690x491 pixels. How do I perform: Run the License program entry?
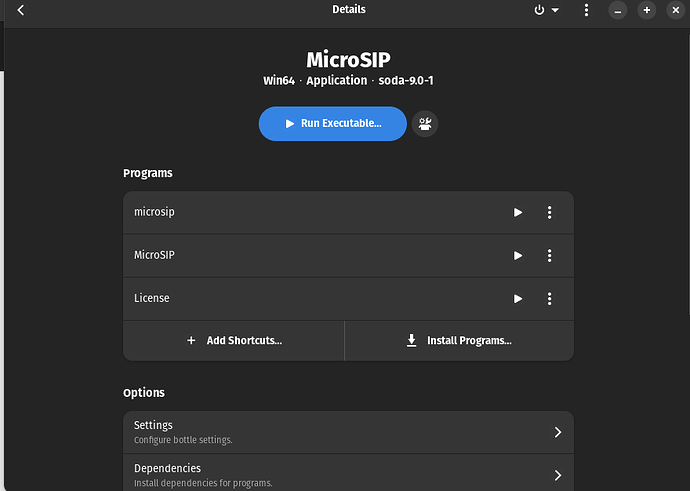pyautogui.click(x=518, y=299)
